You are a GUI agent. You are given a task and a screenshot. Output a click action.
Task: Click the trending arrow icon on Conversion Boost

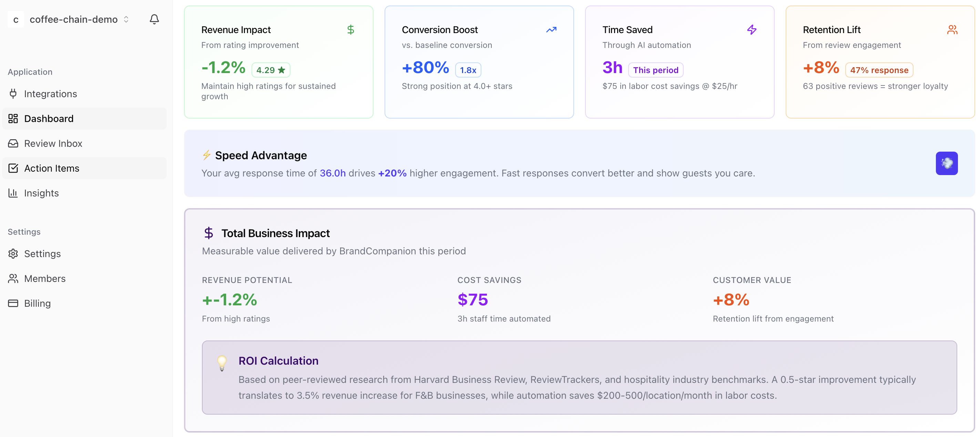pyautogui.click(x=551, y=29)
